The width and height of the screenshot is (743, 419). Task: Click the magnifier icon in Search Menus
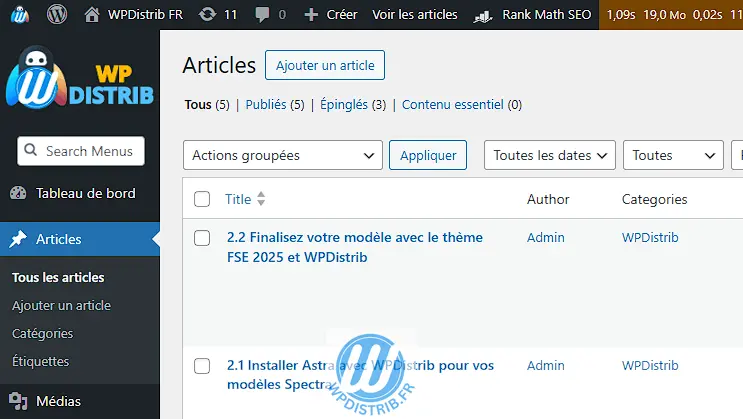point(30,150)
